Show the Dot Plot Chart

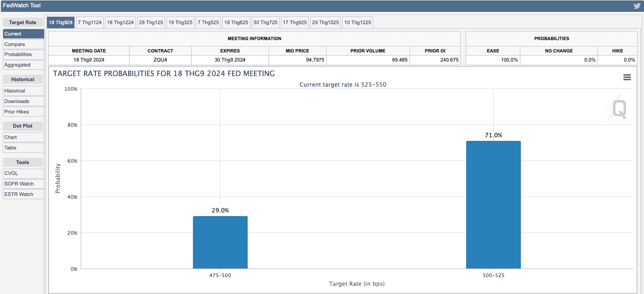point(23,137)
